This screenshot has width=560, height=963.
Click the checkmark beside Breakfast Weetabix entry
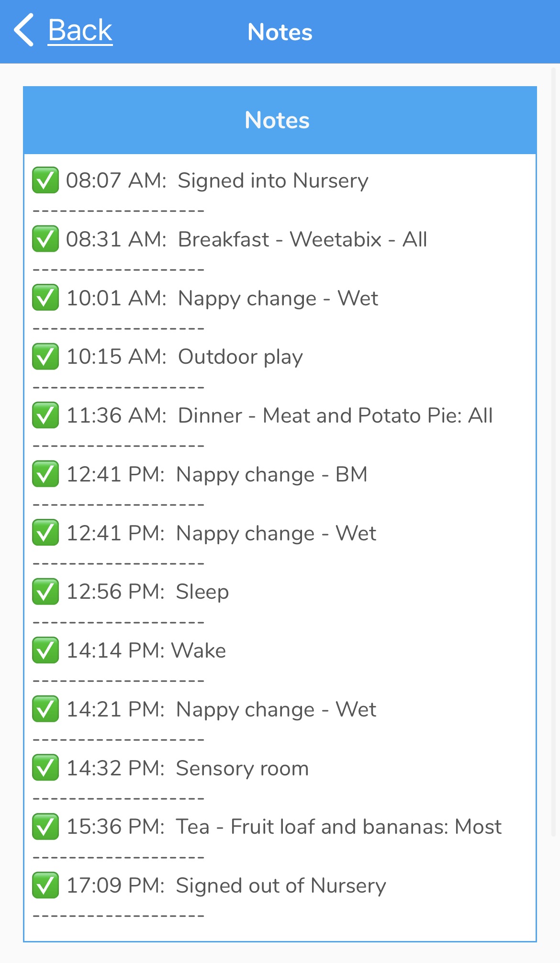coord(45,239)
